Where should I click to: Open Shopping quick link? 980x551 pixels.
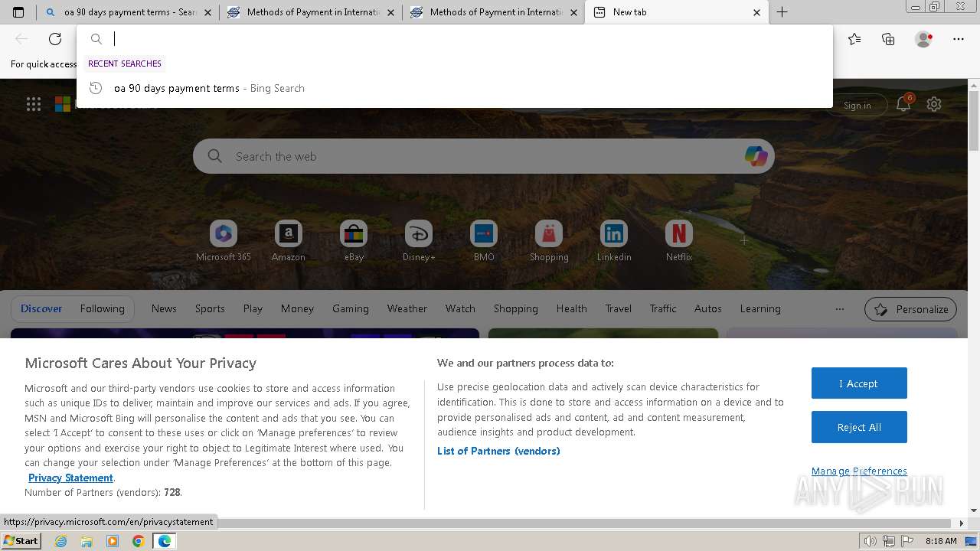[x=549, y=241]
